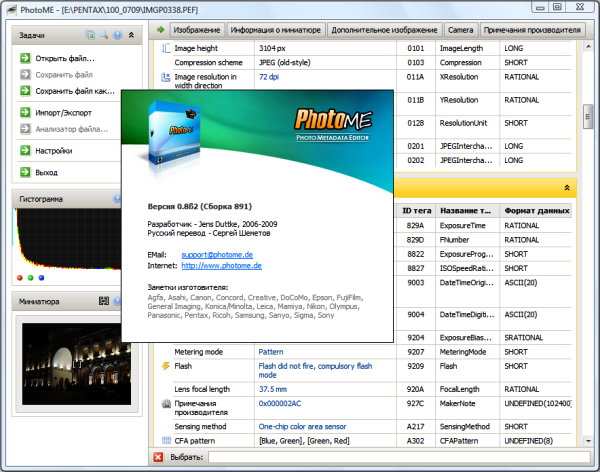Image resolution: width=600 pixels, height=472 pixels.
Task: Collapse the yellow section with double chevron
Action: [x=567, y=188]
